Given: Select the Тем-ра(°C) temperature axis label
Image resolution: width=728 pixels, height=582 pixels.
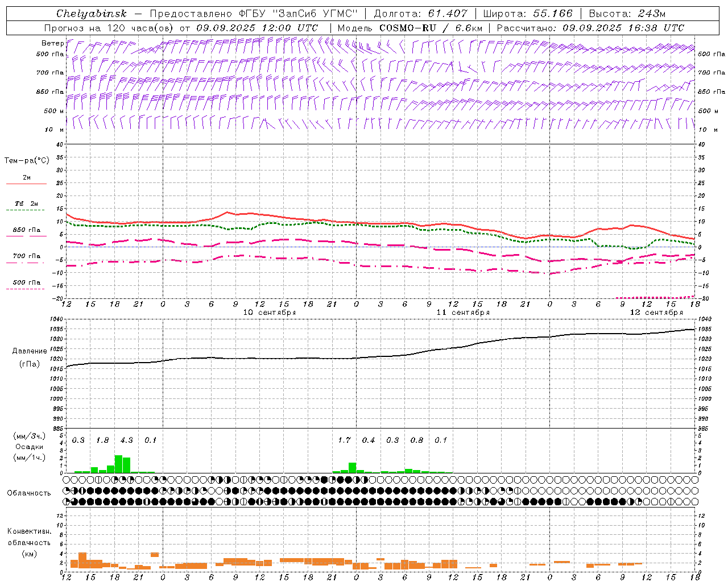Looking at the screenshot, I should (27, 161).
